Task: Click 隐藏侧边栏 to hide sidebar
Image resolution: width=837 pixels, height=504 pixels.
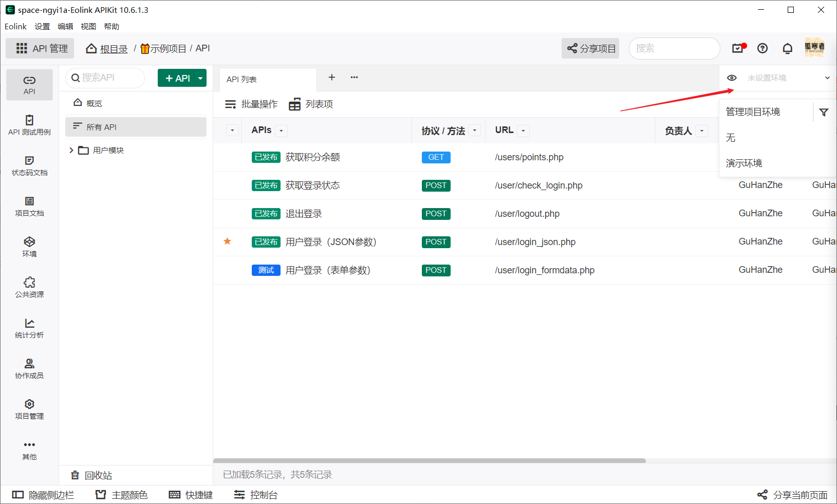Action: coord(44,495)
